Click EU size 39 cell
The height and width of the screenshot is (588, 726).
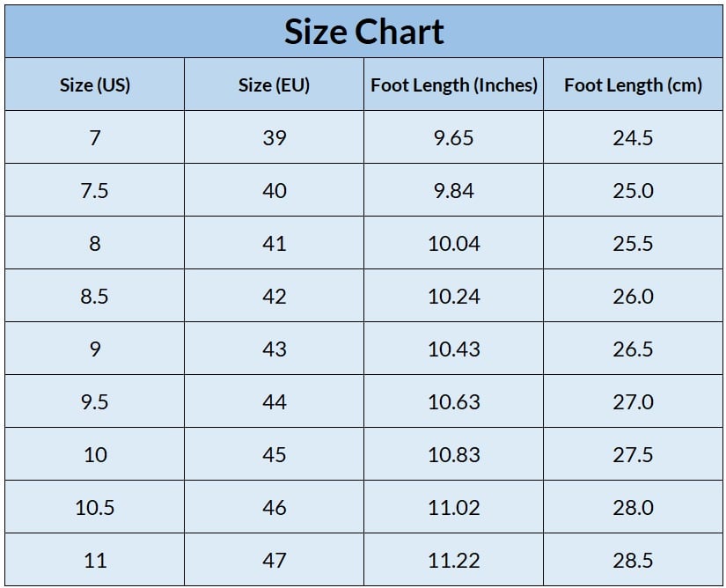click(275, 138)
